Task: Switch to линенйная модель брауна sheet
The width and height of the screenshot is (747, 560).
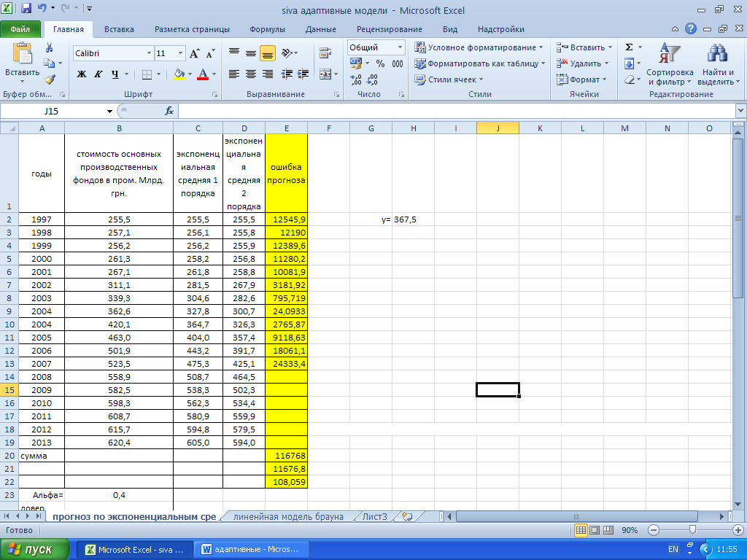Action: [x=288, y=516]
